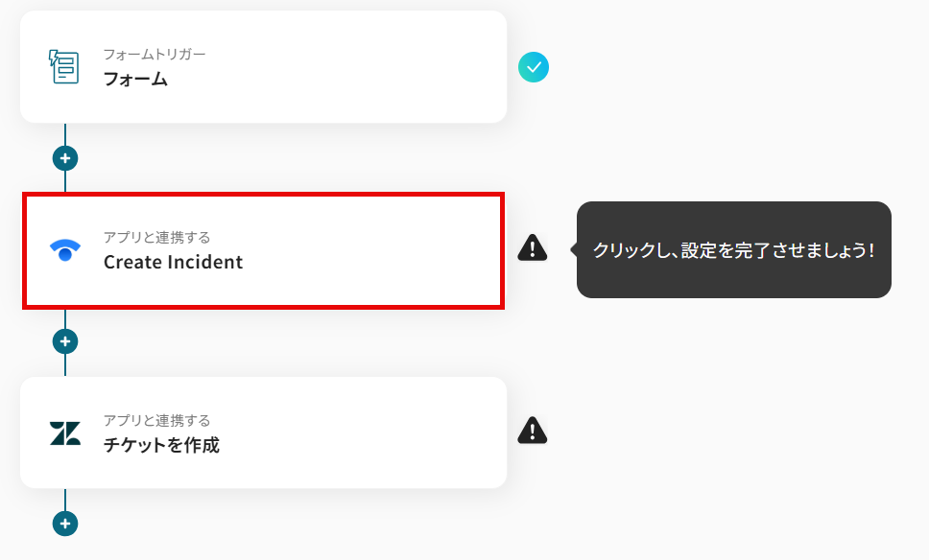This screenshot has height=560, width=929.
Task: Click アプリと連携する label above チケットを作成
Action: 156,420
